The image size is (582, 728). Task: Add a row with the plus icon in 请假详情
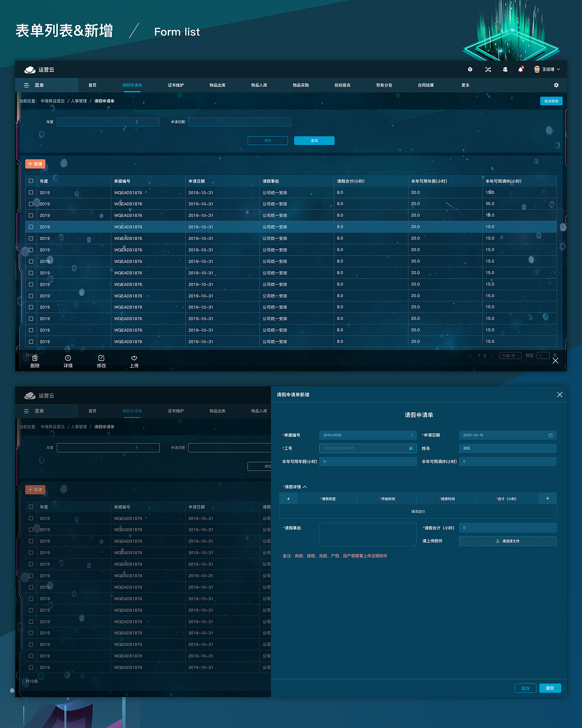pyautogui.click(x=547, y=499)
